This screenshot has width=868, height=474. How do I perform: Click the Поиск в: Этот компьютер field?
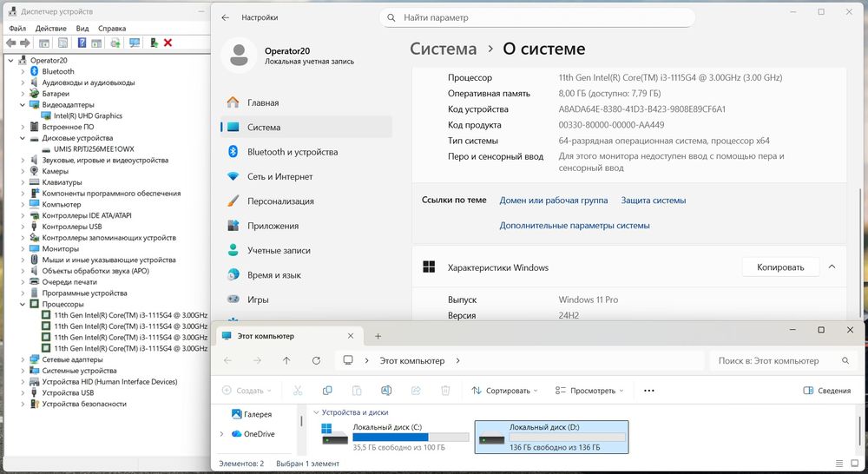(x=783, y=360)
